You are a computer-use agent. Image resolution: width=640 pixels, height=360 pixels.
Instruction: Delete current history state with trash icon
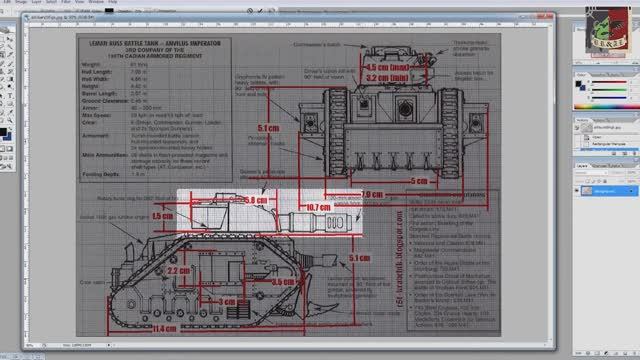[634, 153]
